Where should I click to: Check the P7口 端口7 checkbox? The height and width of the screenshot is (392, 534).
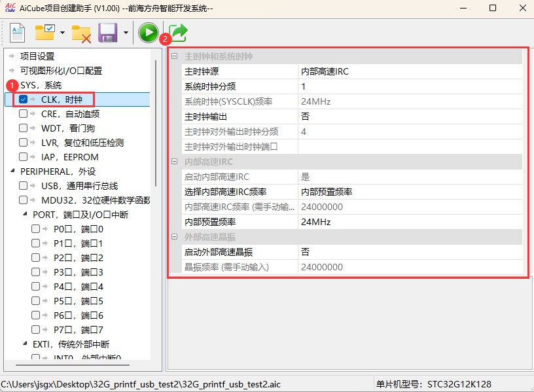tap(35, 329)
